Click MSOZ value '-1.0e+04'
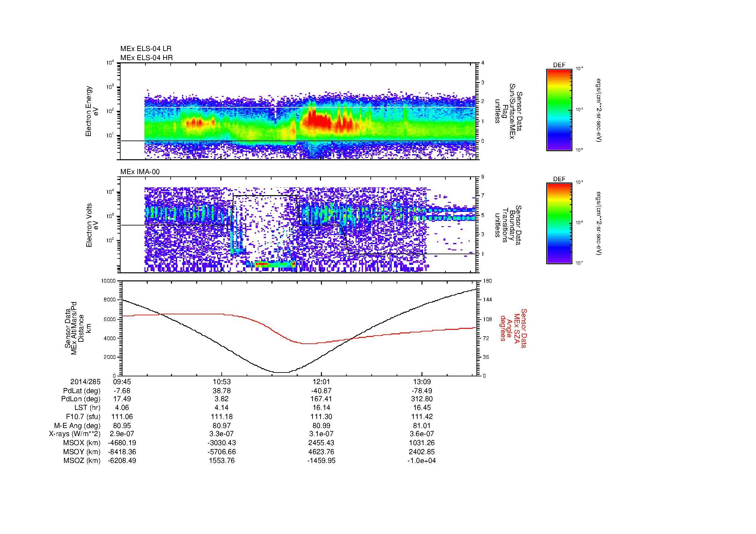Image resolution: width=756 pixels, height=534 pixels. pos(422,461)
